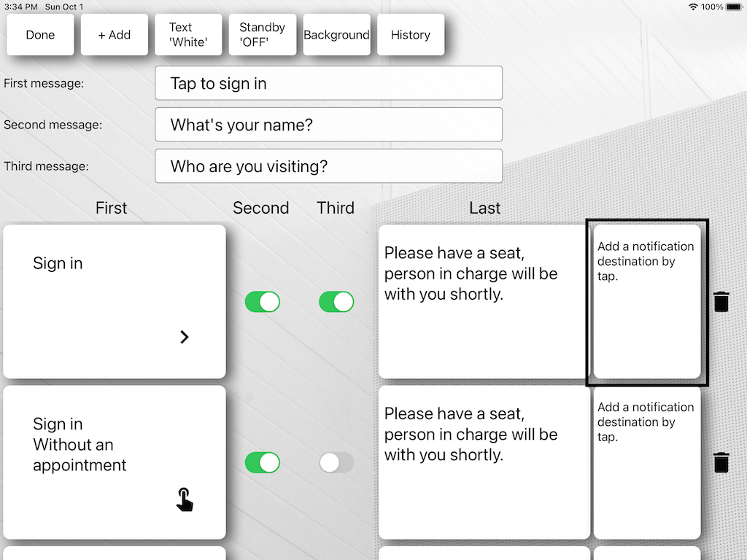The height and width of the screenshot is (560, 747).
Task: Open the History view
Action: [411, 35]
